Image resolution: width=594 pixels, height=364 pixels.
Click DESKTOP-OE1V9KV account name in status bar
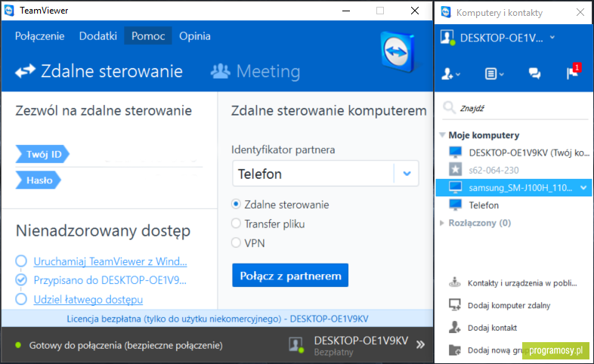pos(361,341)
